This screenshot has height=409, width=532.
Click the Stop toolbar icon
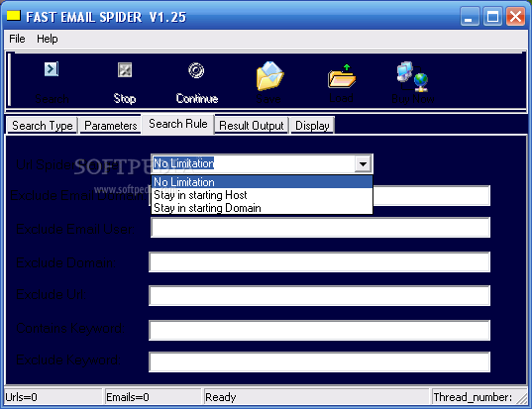(125, 70)
